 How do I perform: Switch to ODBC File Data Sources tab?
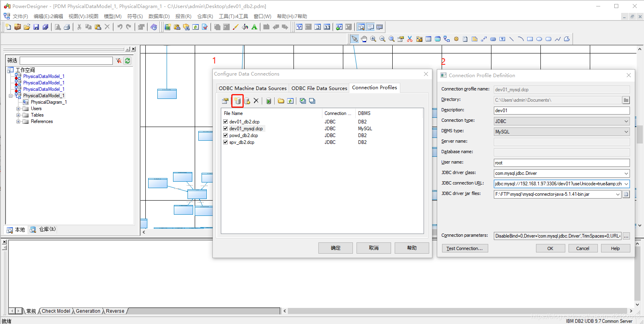[319, 88]
